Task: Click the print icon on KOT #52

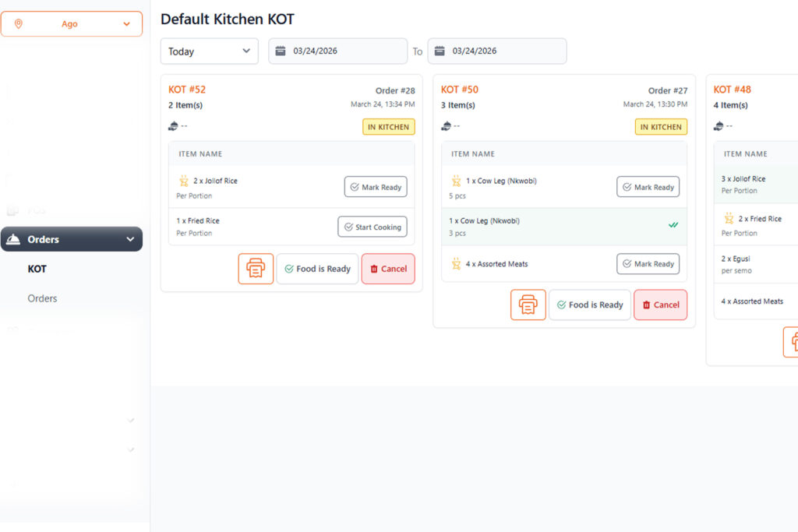Action: click(256, 269)
